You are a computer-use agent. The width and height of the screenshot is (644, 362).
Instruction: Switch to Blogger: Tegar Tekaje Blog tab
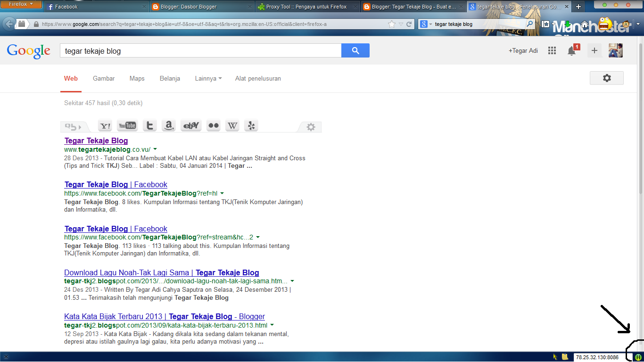click(x=414, y=7)
